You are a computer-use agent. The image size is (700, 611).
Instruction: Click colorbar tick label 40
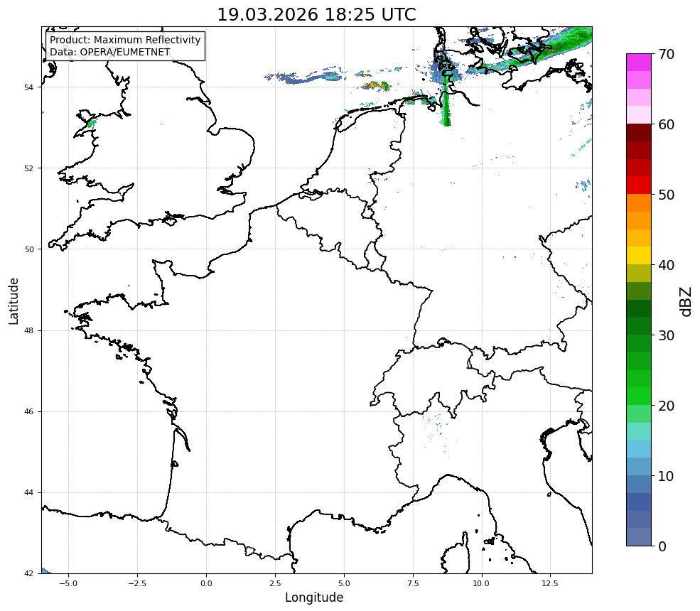(666, 265)
